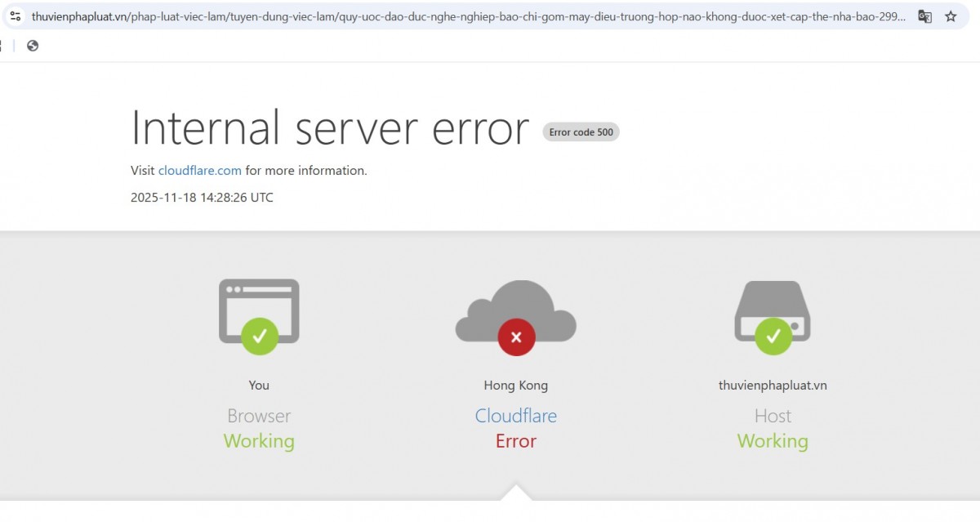Bookmark this page using the star icon
Screen dimensions: 980x522
[x=951, y=16]
